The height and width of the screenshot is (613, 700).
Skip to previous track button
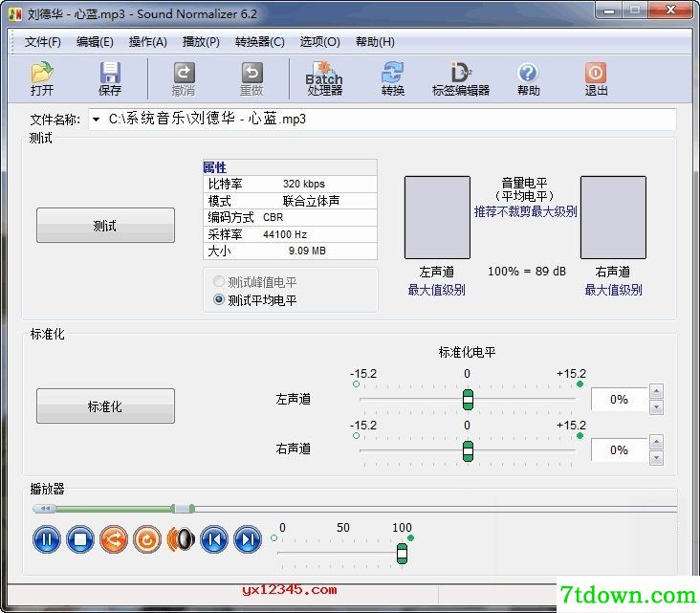point(214,539)
